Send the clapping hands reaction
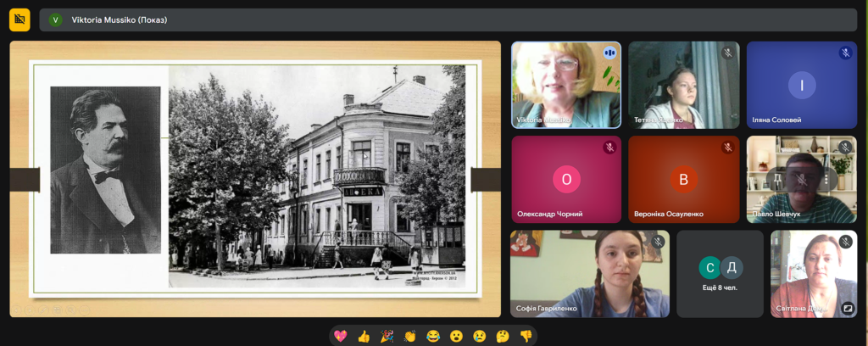Viewport: 868px width, 346px height. coord(410,337)
